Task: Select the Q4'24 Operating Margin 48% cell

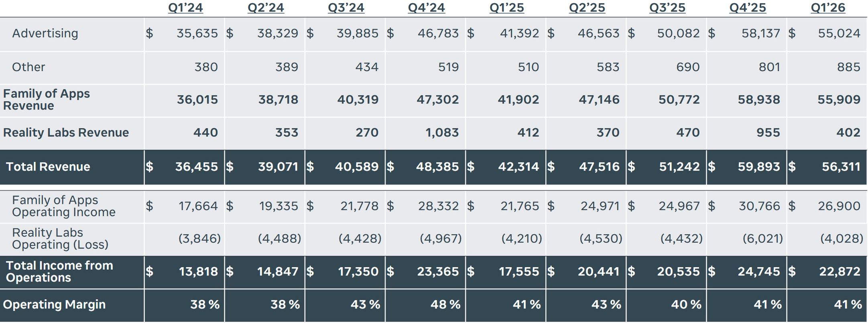Action: tap(445, 305)
